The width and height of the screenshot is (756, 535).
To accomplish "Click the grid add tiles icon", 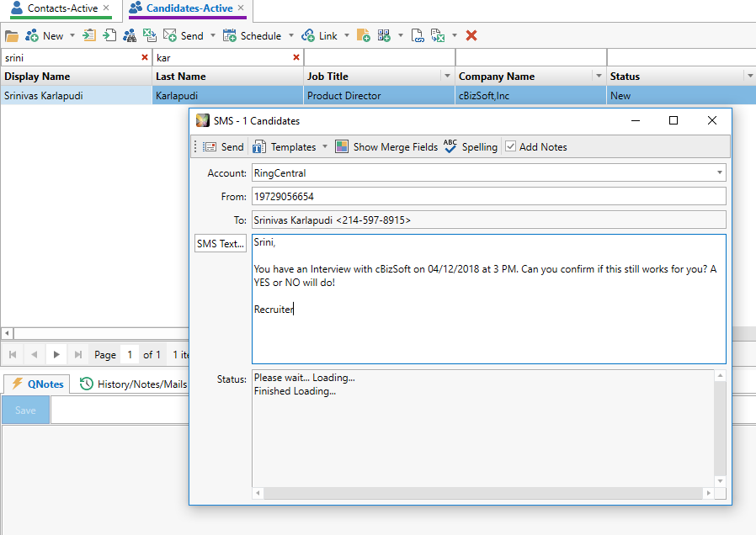I will click(384, 35).
